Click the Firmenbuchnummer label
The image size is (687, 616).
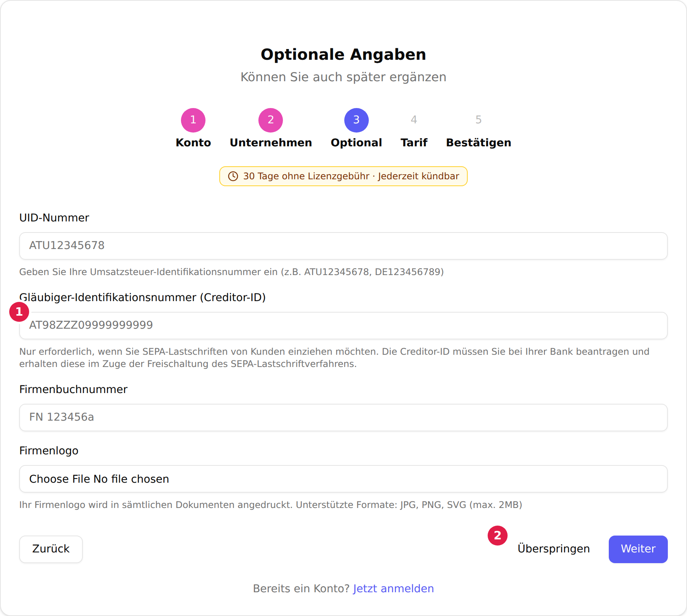tap(73, 389)
